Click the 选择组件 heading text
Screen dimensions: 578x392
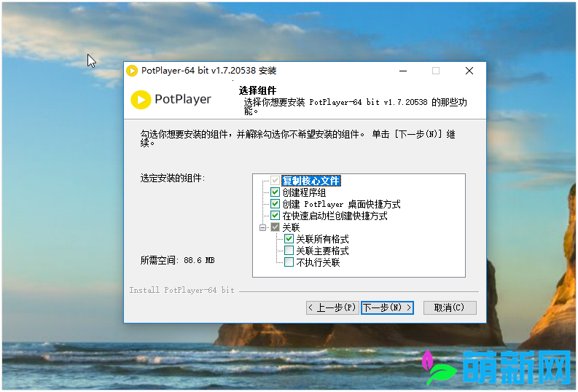pyautogui.click(x=258, y=90)
